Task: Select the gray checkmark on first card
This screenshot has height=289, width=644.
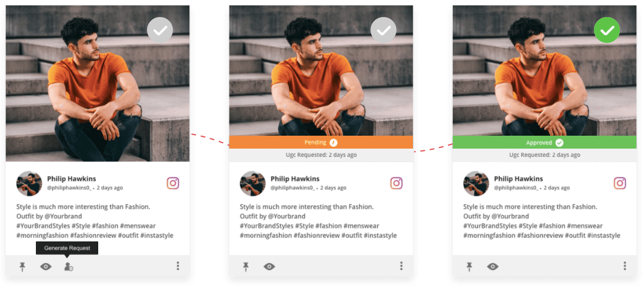Action: click(160, 30)
